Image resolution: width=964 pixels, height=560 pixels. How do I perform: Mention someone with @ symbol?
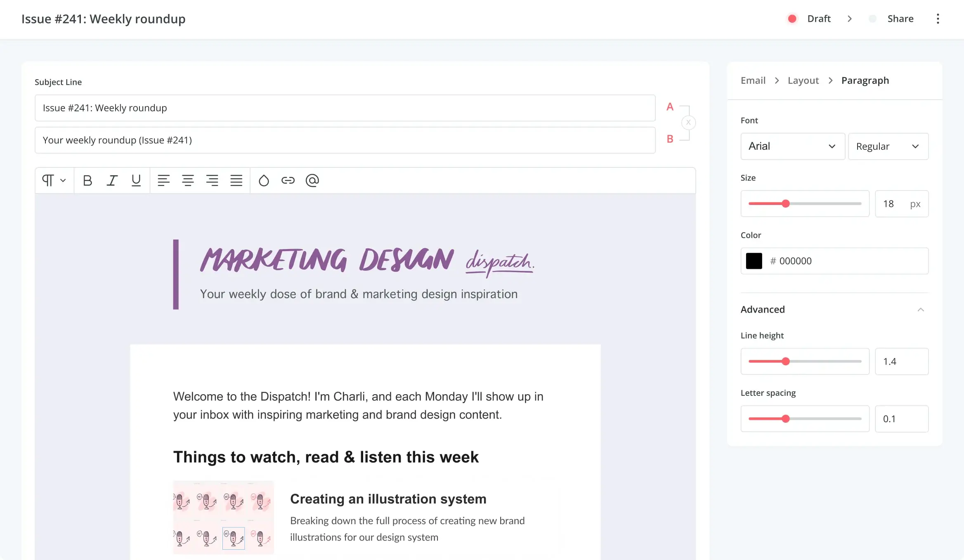(312, 180)
